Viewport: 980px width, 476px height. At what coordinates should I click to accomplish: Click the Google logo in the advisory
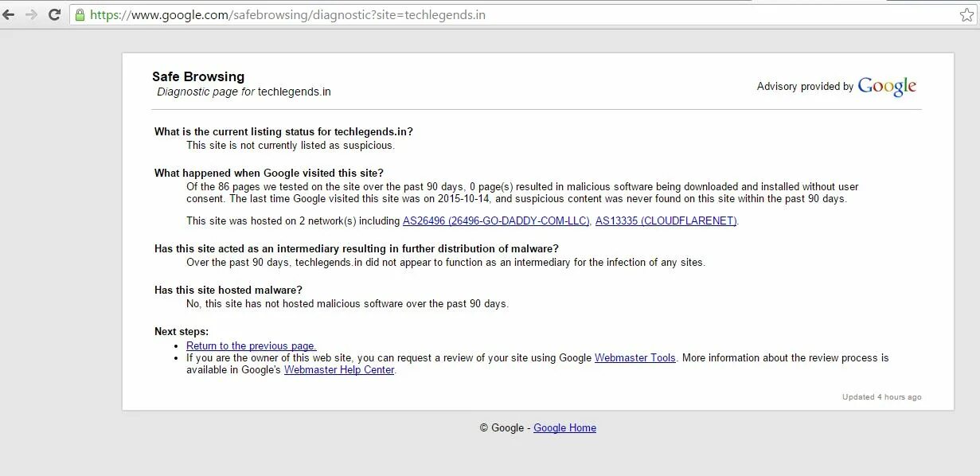click(x=887, y=86)
